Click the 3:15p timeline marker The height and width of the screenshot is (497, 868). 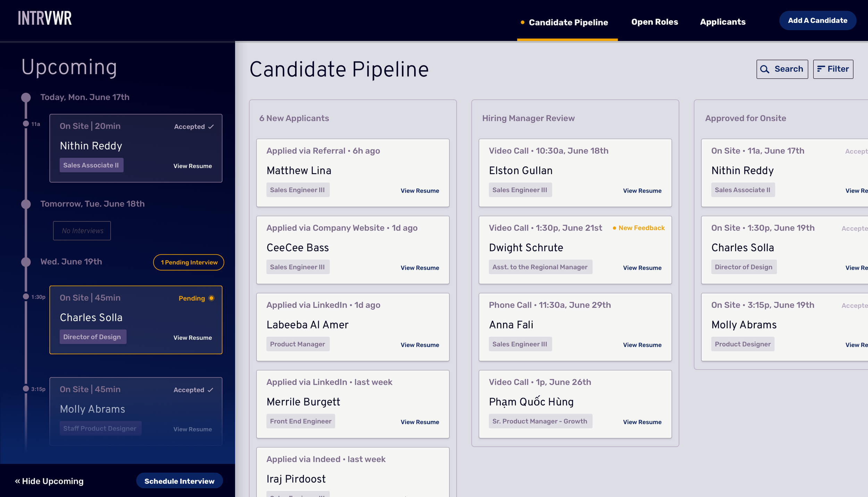coord(26,389)
